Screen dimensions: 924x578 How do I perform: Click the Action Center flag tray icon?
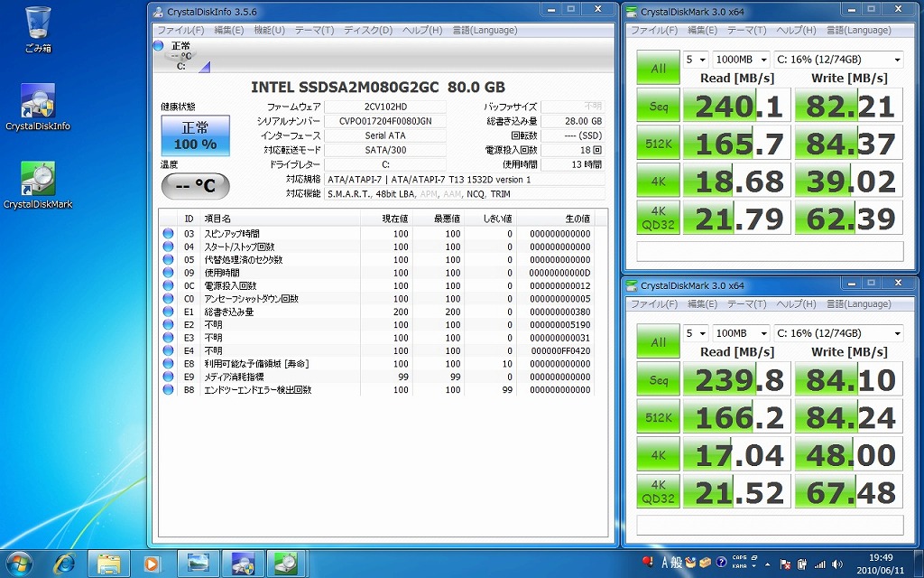tap(784, 564)
